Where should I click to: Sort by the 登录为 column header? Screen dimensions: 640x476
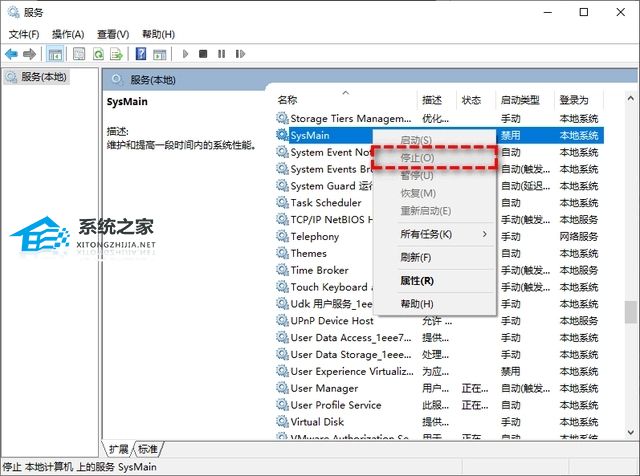579,100
